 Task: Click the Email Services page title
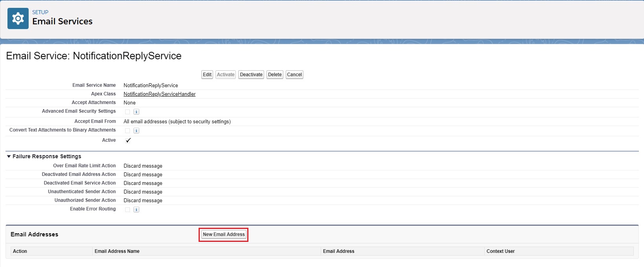[x=62, y=22]
